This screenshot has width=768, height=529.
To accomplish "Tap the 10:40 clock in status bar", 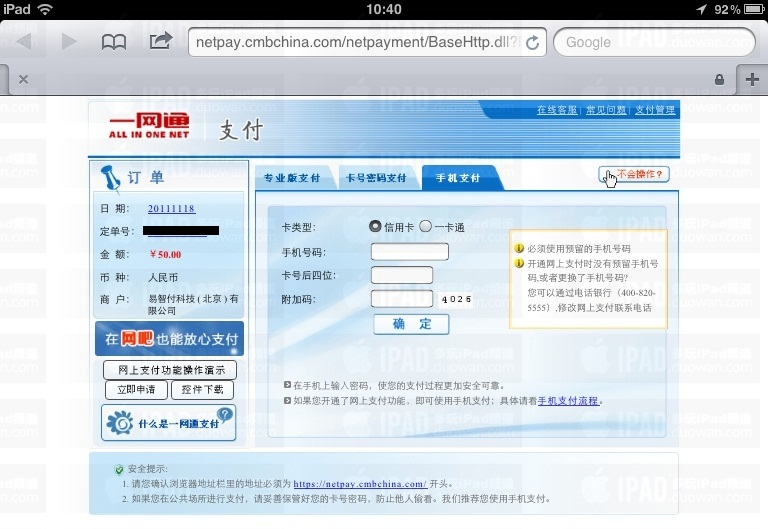I will pos(384,9).
